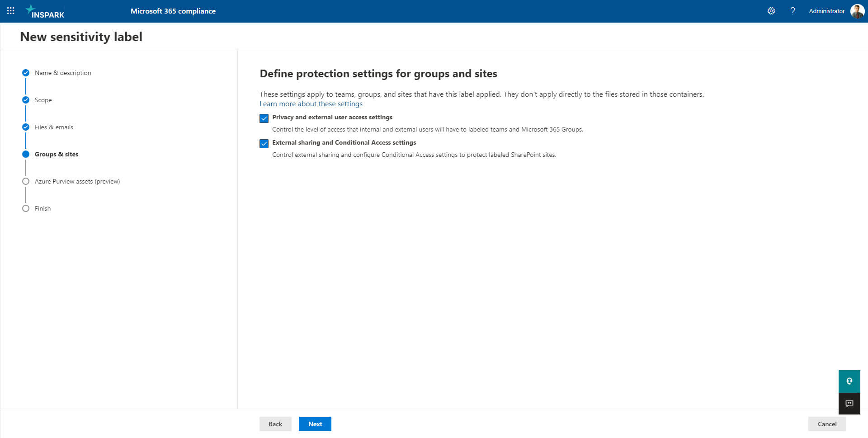Uncheck External sharing and Conditional Access settings
Screen dimensions: 868x438
point(264,144)
